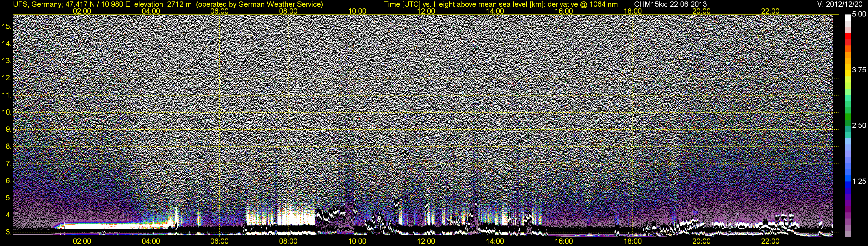Select '22:00' on the top time axis
The image size is (868, 246).
click(x=770, y=11)
